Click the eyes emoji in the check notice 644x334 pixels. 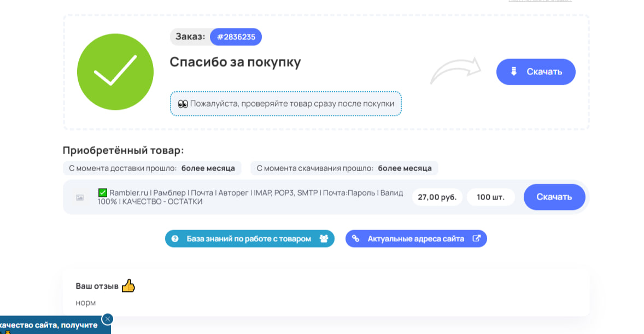(183, 104)
